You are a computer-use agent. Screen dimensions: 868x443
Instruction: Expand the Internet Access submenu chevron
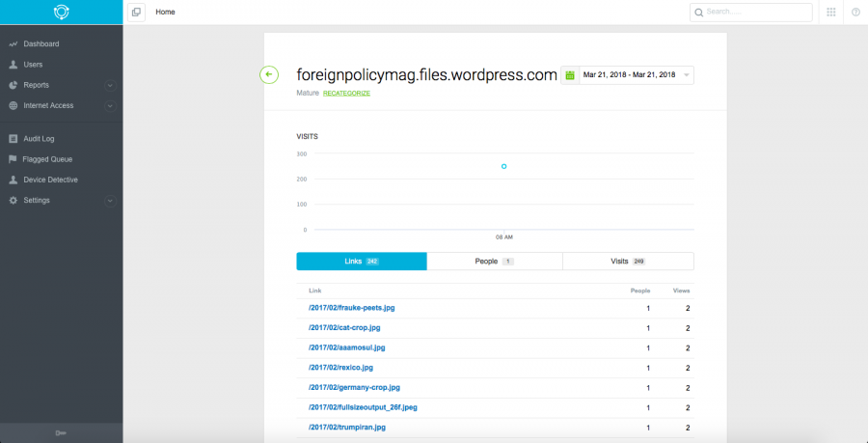[110, 106]
